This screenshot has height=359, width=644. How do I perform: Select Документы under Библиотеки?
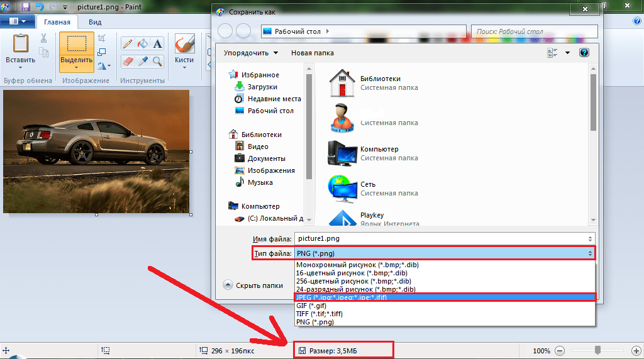(260, 158)
